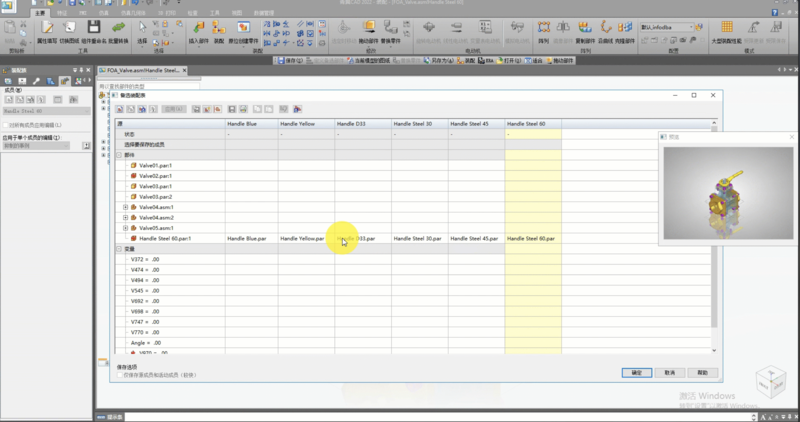Open the Home ribbon tab

[41, 13]
